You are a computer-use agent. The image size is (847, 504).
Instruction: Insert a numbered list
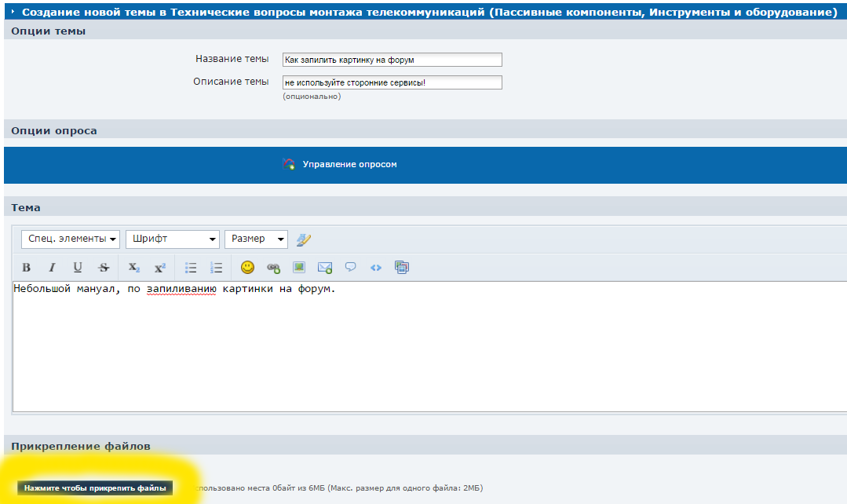216,268
